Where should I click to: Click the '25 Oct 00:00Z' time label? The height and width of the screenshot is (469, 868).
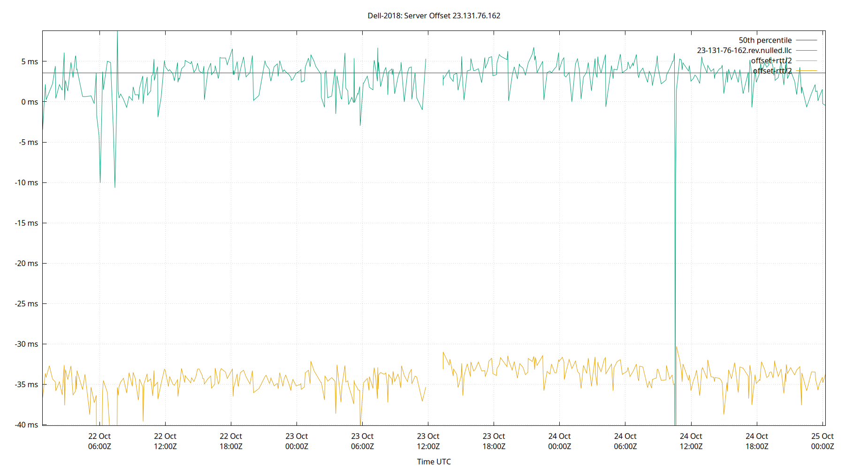tap(822, 441)
